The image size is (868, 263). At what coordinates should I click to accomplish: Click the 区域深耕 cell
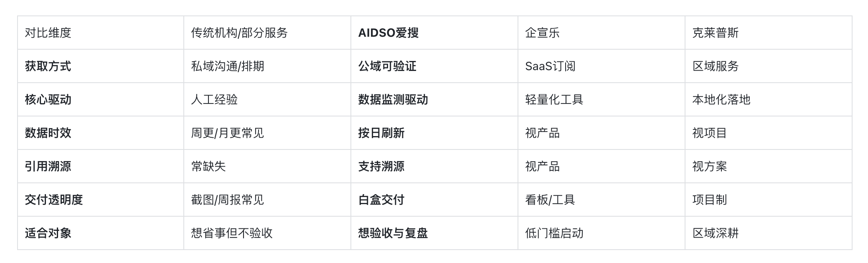click(769, 233)
